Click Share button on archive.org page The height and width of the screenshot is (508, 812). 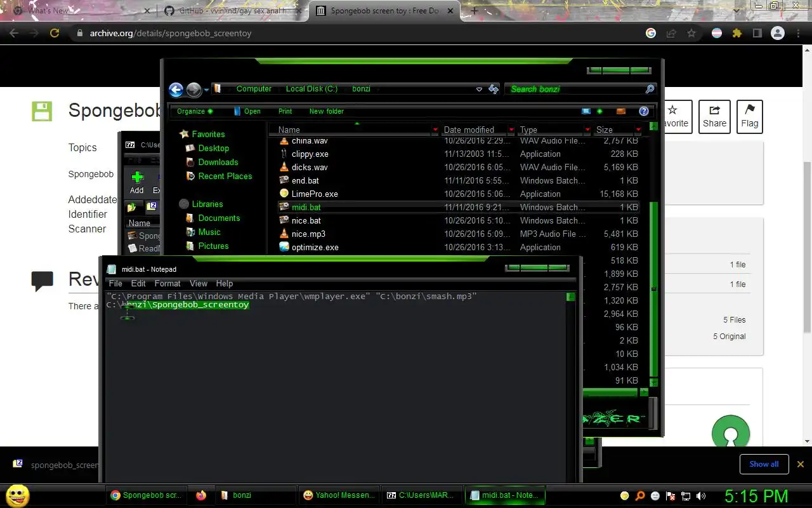click(714, 117)
